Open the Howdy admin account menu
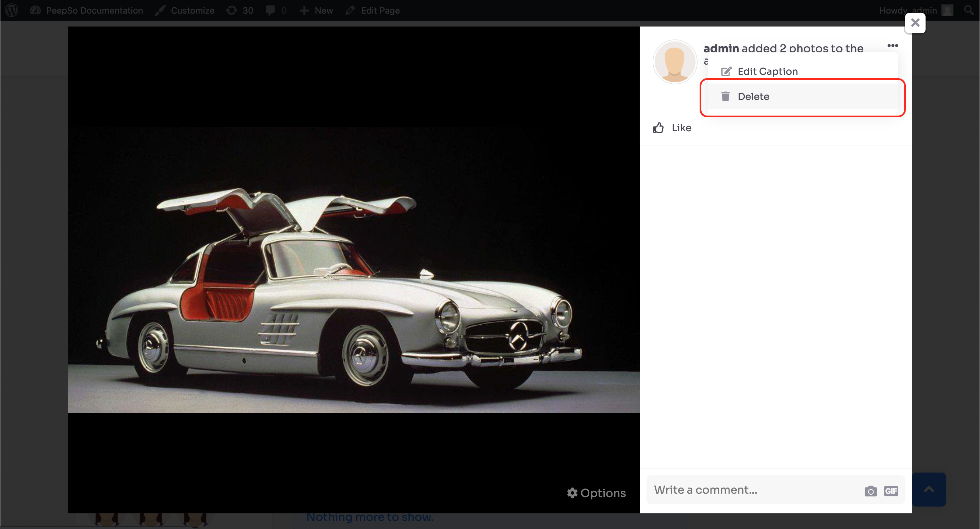This screenshot has width=980, height=529. coord(916,10)
